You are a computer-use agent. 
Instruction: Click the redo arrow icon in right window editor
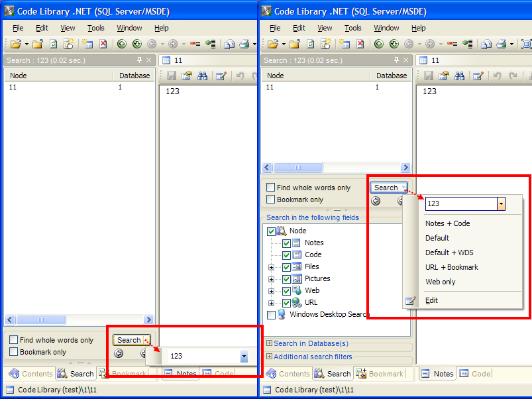(513, 76)
